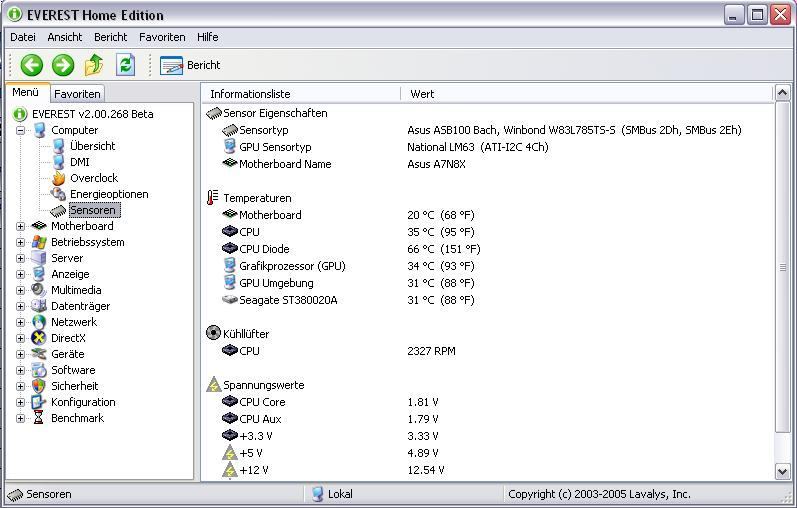Expand the Geräte tree node
Viewport: 797px width, 508px height.
(20, 354)
